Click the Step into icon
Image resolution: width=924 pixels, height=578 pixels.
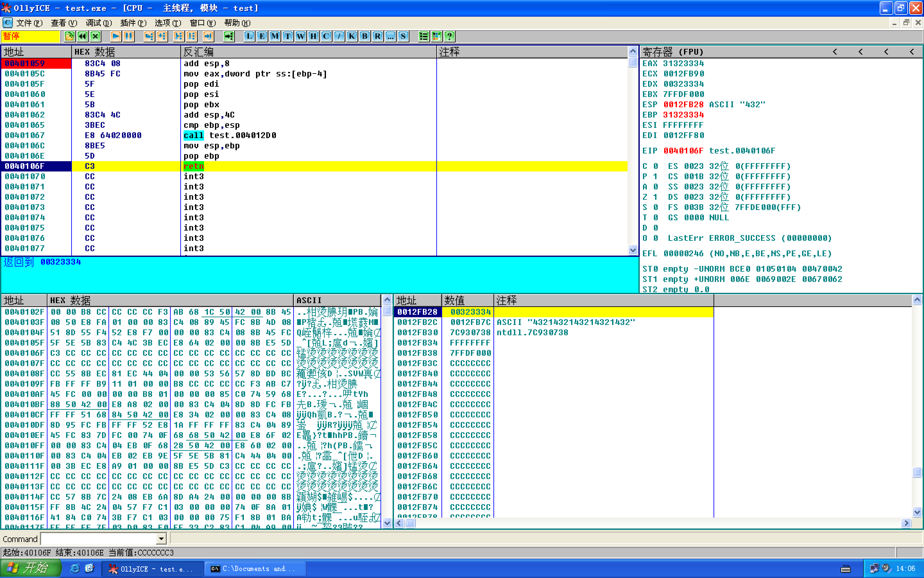tap(149, 36)
